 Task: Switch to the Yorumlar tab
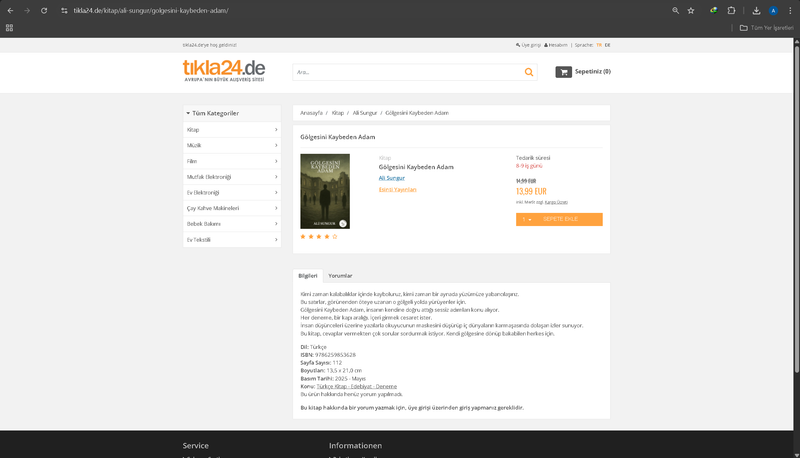point(340,275)
